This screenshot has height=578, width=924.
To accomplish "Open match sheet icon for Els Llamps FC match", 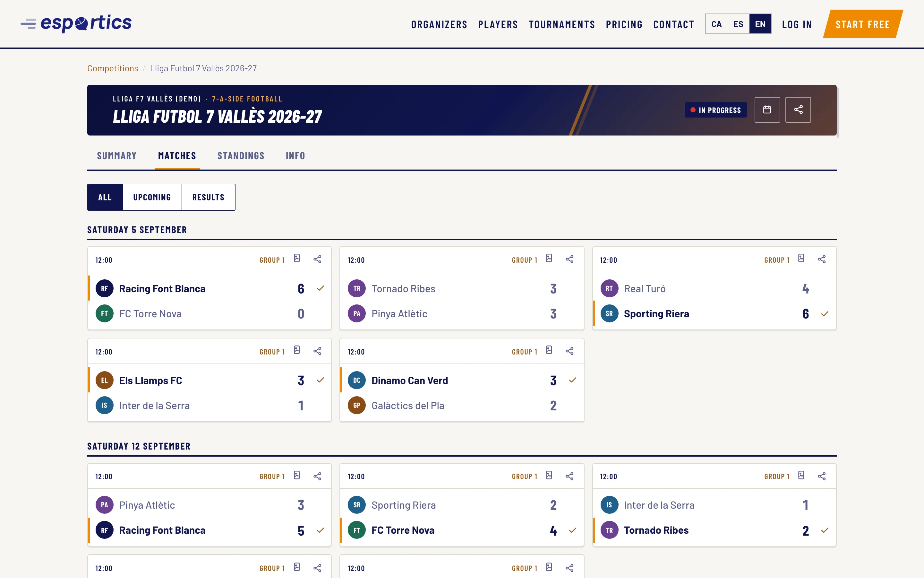I will pyautogui.click(x=297, y=350).
